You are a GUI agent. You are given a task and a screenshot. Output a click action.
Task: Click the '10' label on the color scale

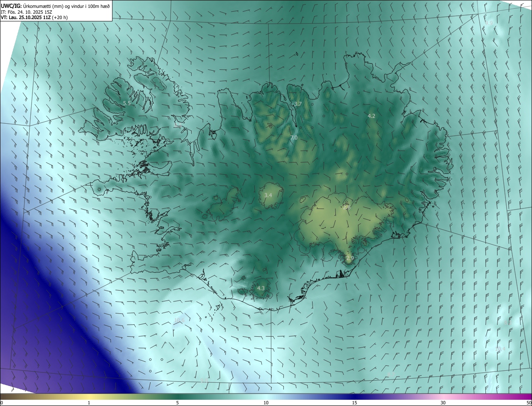266,403
